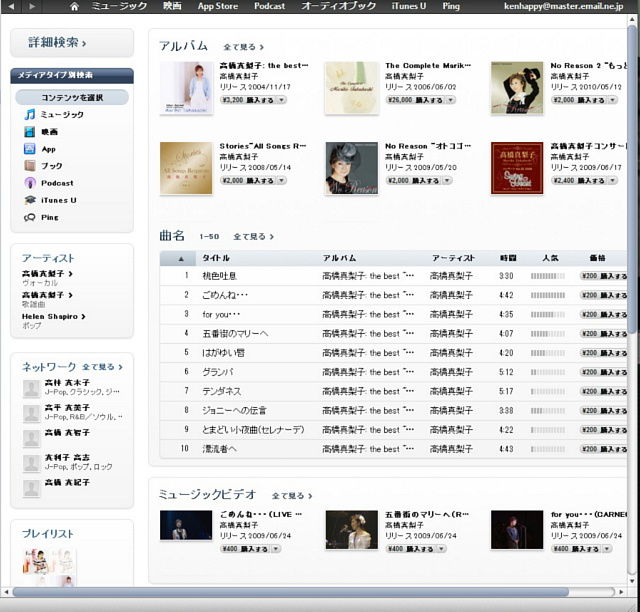Open 高橋 真紀子 profile avatar
The width and height of the screenshot is (640, 612).
31,488
